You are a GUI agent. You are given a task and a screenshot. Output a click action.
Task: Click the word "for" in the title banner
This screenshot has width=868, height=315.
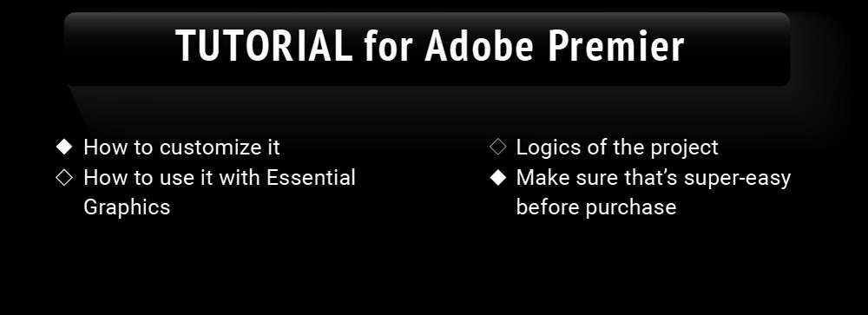388,46
